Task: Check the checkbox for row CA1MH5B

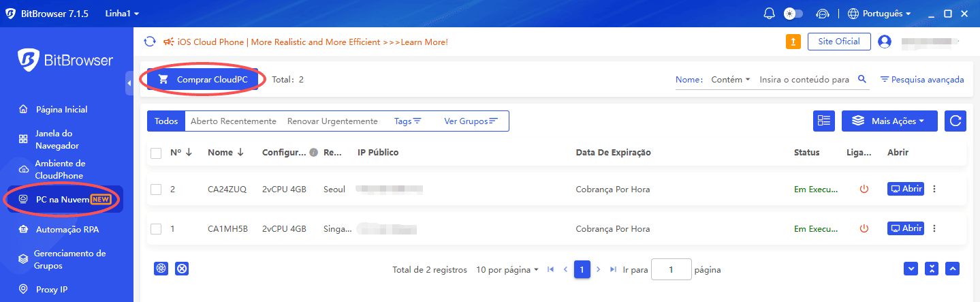Action: coord(156,228)
